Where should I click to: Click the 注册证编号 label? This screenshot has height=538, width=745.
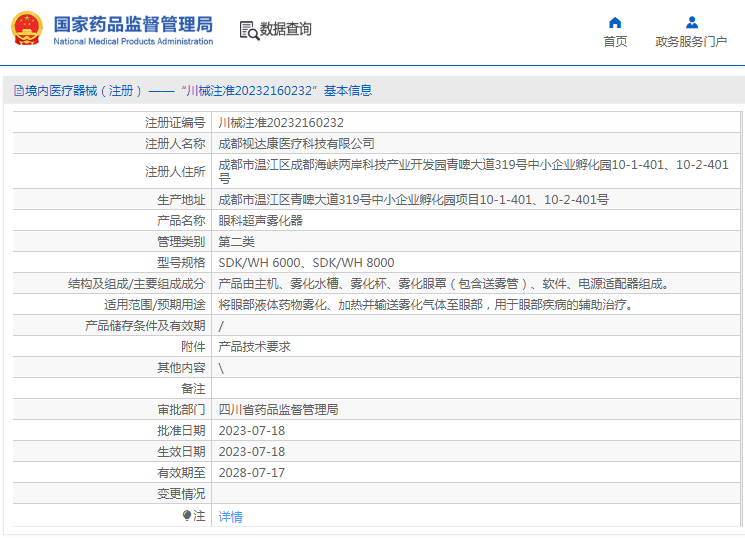175,123
